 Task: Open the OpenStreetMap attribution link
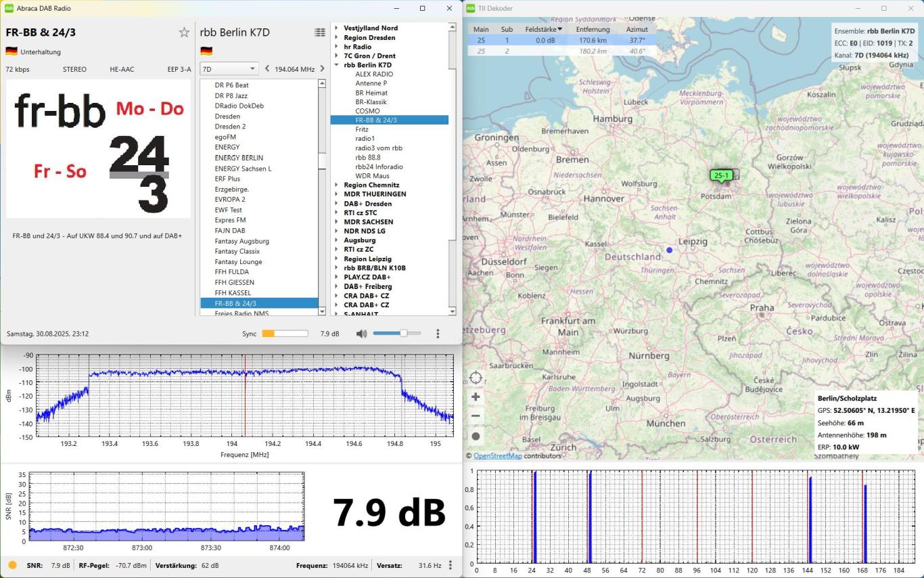pos(497,456)
